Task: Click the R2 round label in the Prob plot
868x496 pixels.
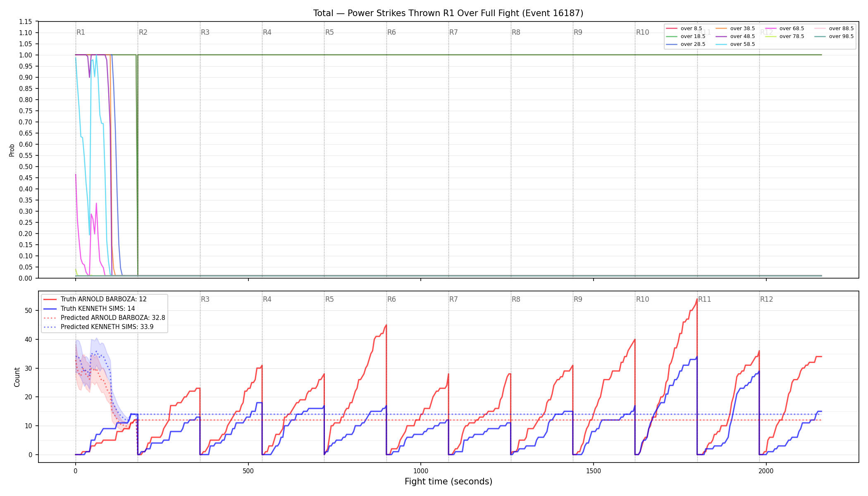Action: [x=143, y=32]
